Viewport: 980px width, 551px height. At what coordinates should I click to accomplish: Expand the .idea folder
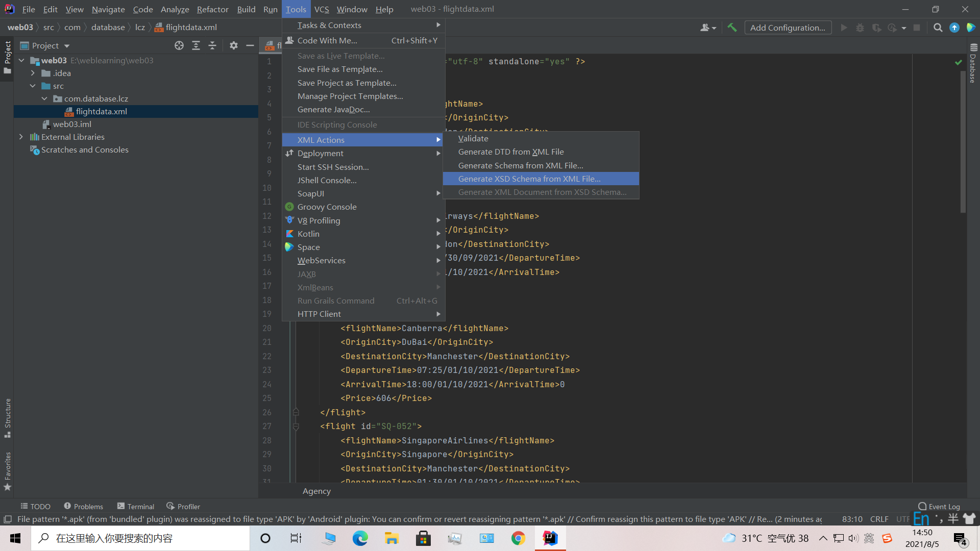[33, 73]
